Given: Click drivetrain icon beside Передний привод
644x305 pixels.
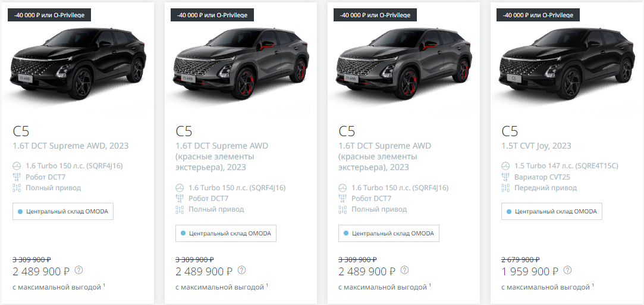Looking at the screenshot, I should (505, 188).
